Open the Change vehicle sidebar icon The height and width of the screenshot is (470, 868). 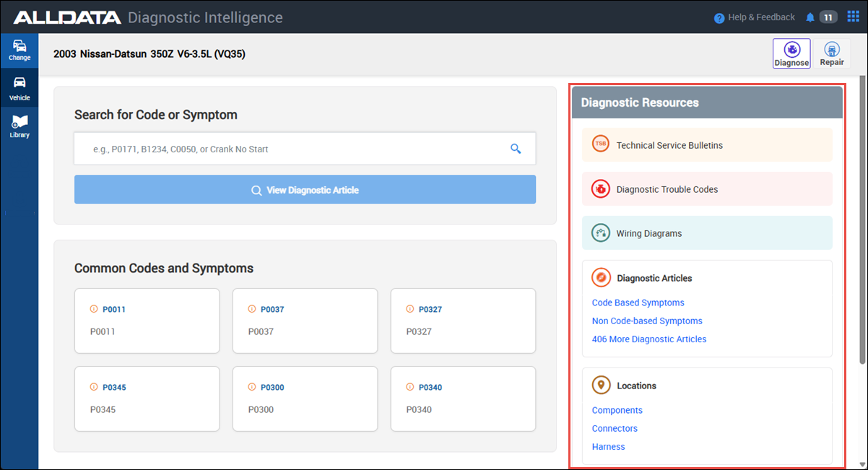[x=19, y=51]
